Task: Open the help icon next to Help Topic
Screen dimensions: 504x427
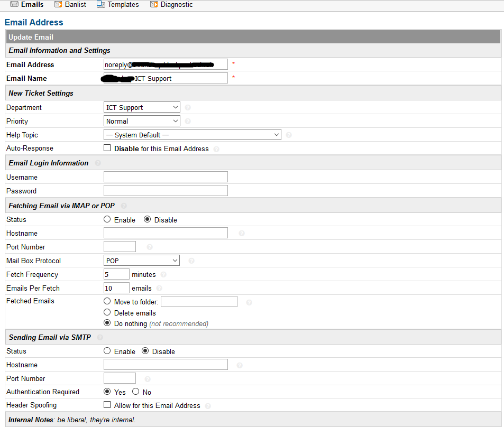Action: coord(288,135)
